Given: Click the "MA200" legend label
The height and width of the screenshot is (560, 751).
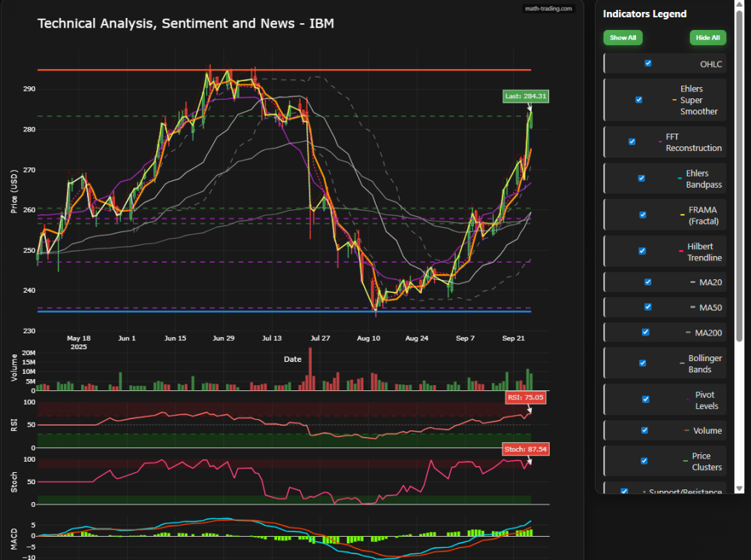Looking at the screenshot, I should coord(708,333).
